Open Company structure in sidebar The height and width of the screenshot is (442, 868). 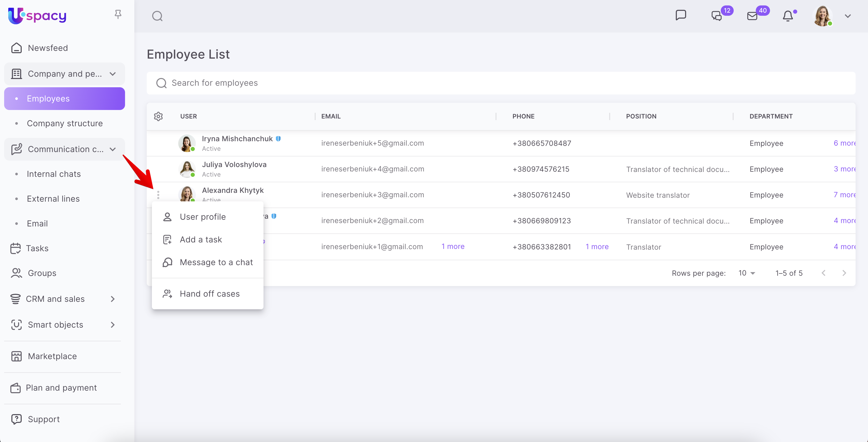pyautogui.click(x=65, y=124)
